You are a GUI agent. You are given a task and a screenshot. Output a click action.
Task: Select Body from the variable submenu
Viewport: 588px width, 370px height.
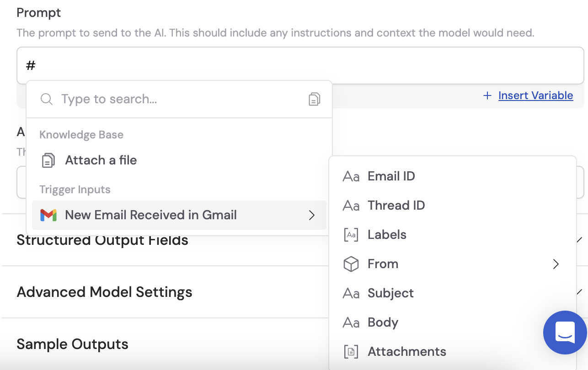tap(383, 322)
